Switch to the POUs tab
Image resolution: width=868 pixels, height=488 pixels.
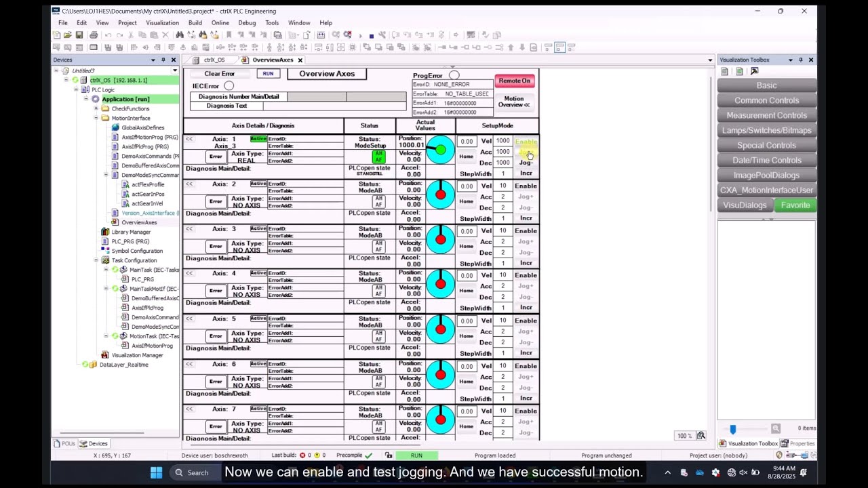tap(65, 444)
